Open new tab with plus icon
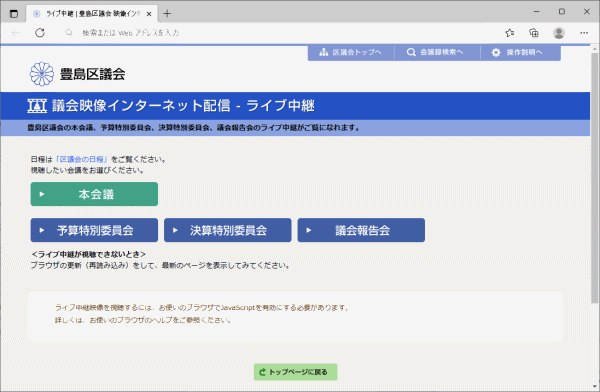Viewport: 600px width, 392px height. coord(167,14)
